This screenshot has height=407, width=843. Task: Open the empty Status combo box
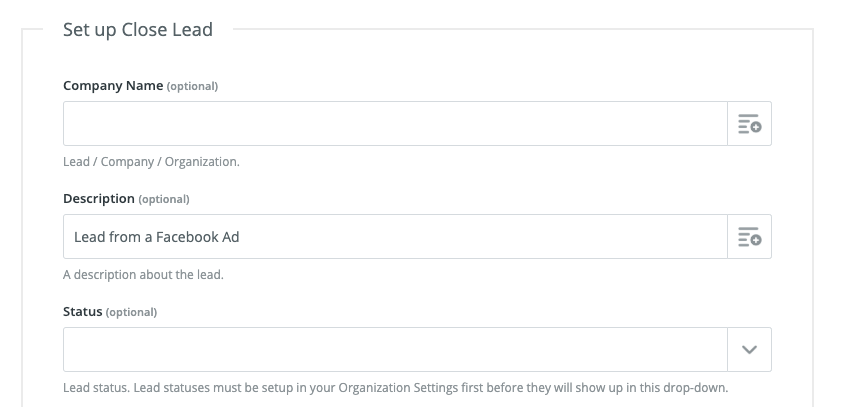click(x=394, y=350)
